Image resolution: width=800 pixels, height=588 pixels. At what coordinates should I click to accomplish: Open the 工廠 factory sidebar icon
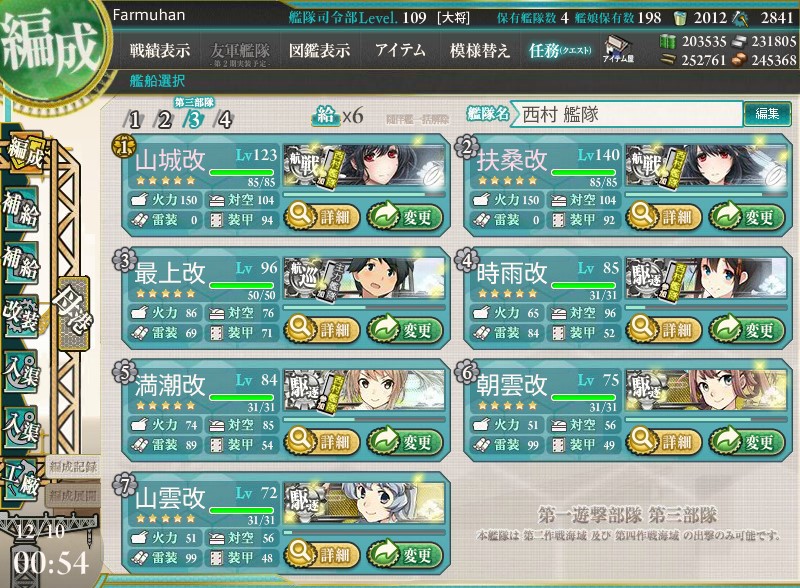[20, 480]
